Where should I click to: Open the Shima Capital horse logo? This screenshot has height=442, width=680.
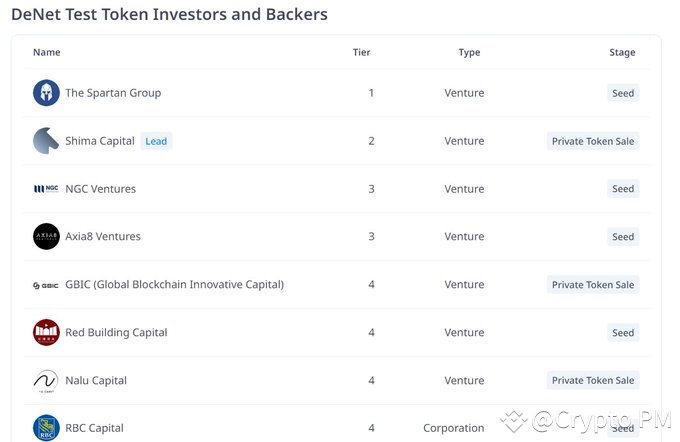click(46, 141)
